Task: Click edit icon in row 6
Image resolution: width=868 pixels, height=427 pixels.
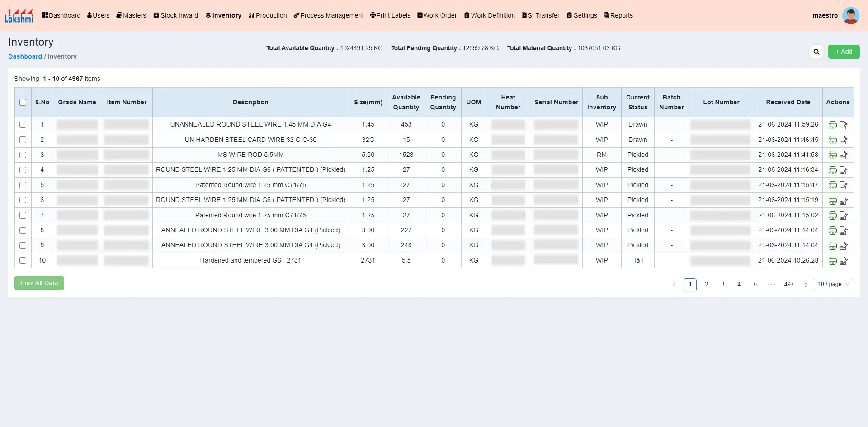Action: [843, 200]
